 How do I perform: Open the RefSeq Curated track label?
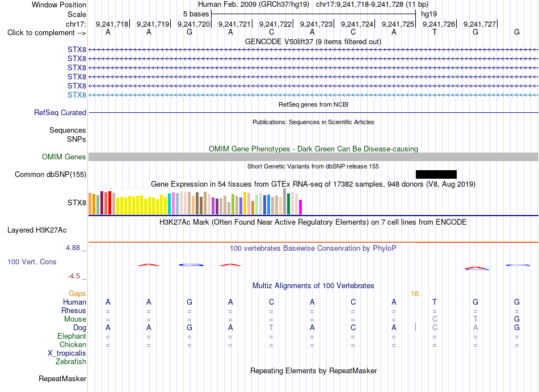point(60,113)
